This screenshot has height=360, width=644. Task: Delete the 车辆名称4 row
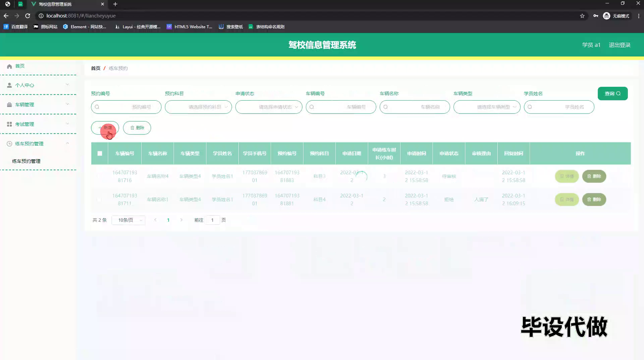point(594,176)
